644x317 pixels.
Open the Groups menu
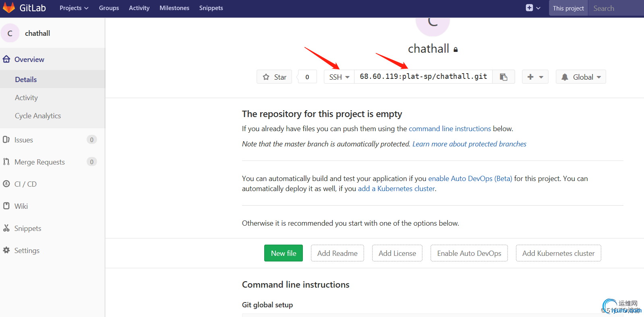(109, 8)
